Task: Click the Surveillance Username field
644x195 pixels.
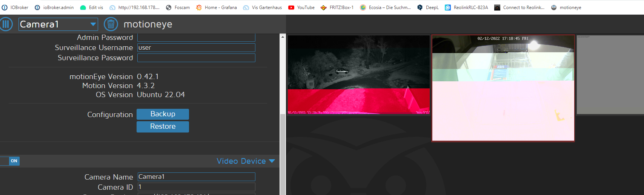Action: pos(196,47)
